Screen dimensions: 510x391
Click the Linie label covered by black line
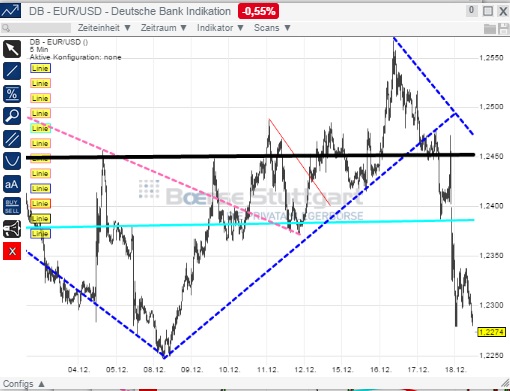coord(40,158)
